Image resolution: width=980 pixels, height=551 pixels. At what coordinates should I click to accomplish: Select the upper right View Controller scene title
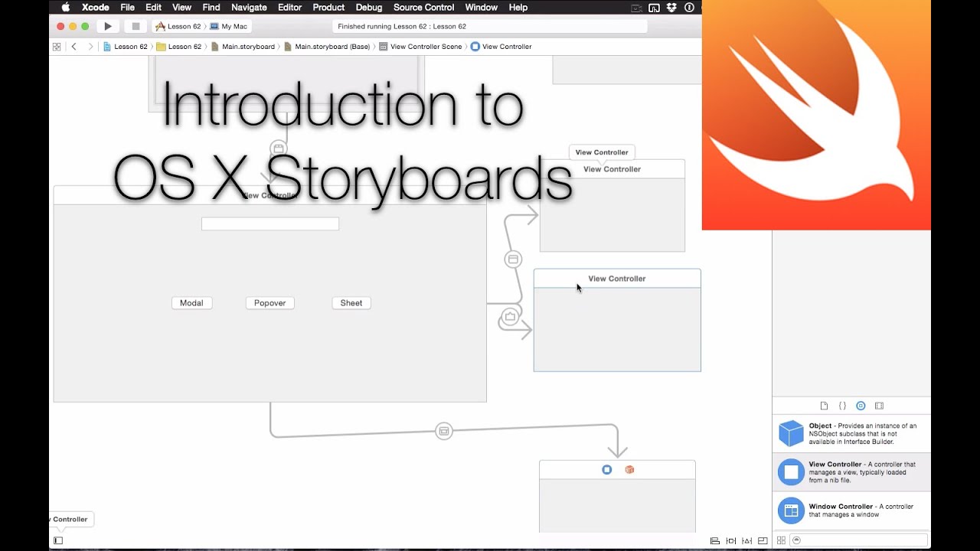tap(612, 169)
